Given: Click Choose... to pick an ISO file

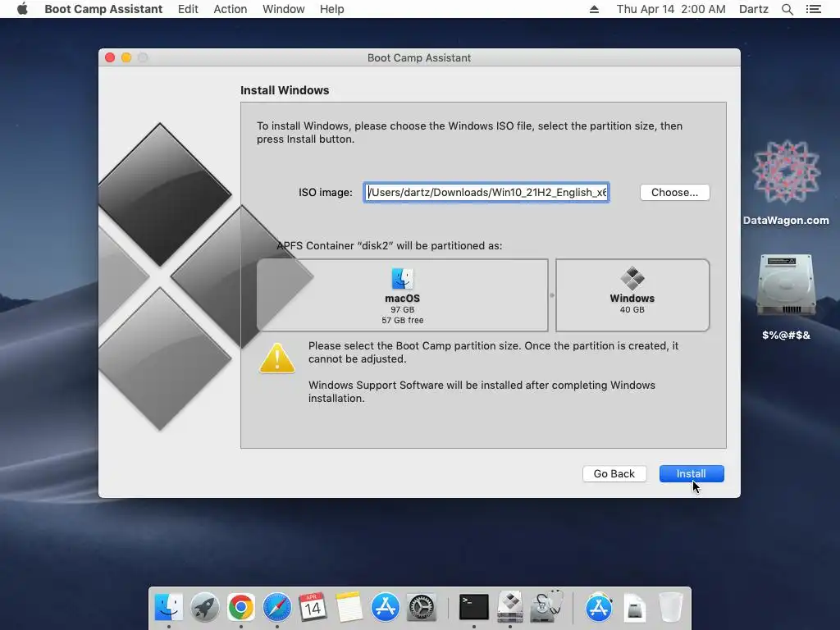Looking at the screenshot, I should click(x=674, y=192).
